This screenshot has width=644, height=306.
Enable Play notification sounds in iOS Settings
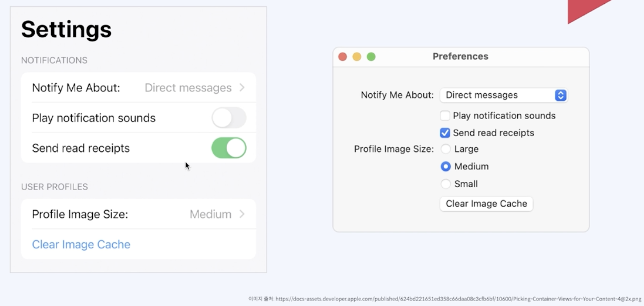tap(229, 118)
